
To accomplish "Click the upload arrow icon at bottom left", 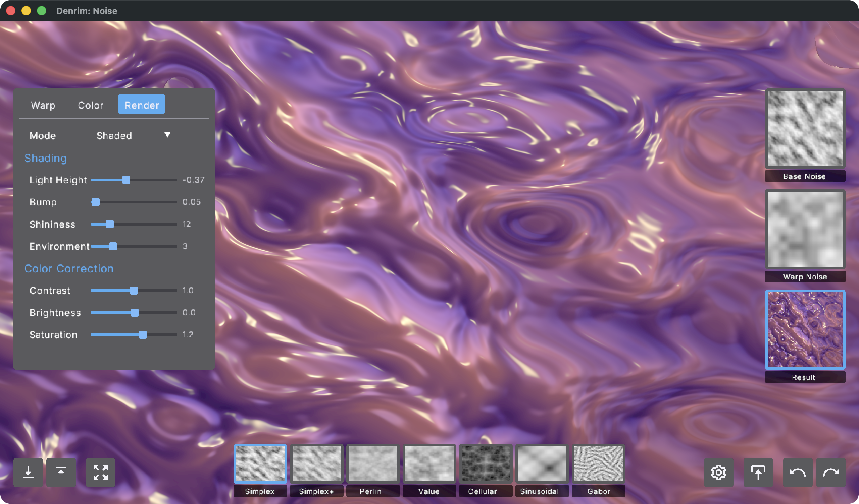I will tap(61, 472).
